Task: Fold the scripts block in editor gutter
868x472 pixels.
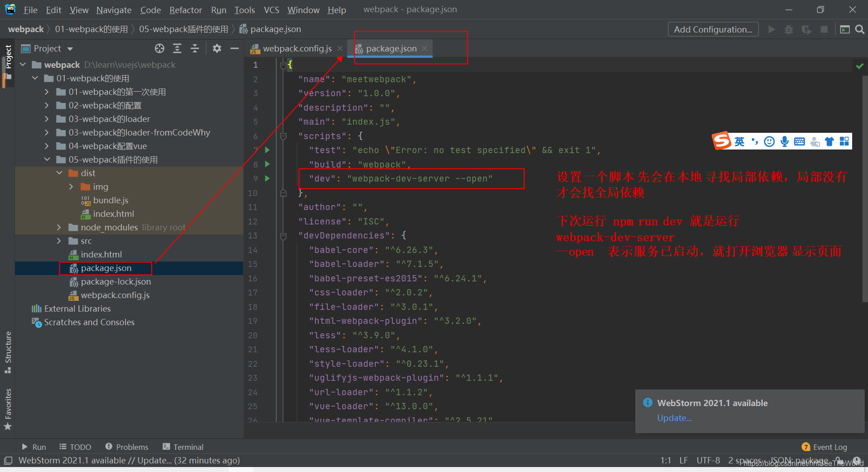Action: tap(283, 136)
